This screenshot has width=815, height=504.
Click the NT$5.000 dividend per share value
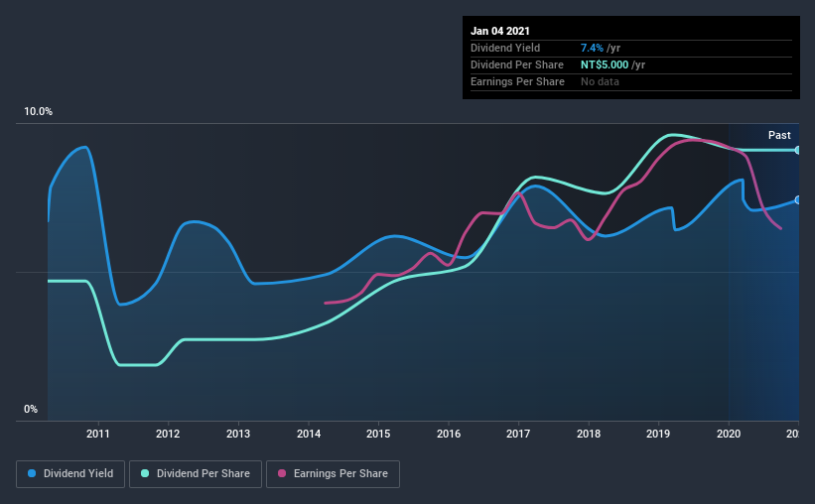click(605, 64)
